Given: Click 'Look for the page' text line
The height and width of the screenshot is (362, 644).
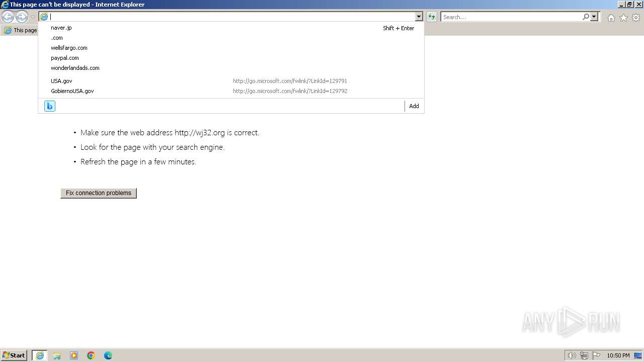Looking at the screenshot, I should pos(152,147).
